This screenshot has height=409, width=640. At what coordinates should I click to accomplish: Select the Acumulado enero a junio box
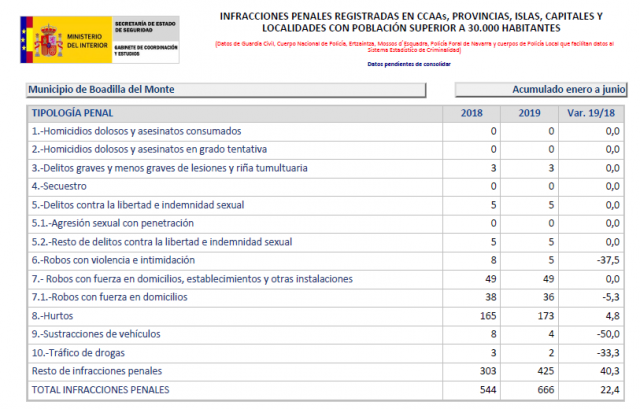pos(541,90)
